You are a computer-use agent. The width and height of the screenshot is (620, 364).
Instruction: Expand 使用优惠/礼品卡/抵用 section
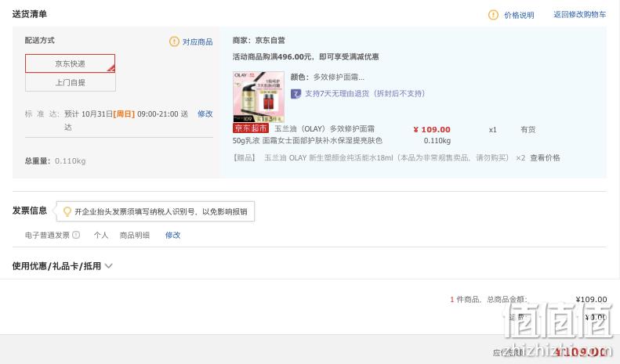pyautogui.click(x=62, y=266)
